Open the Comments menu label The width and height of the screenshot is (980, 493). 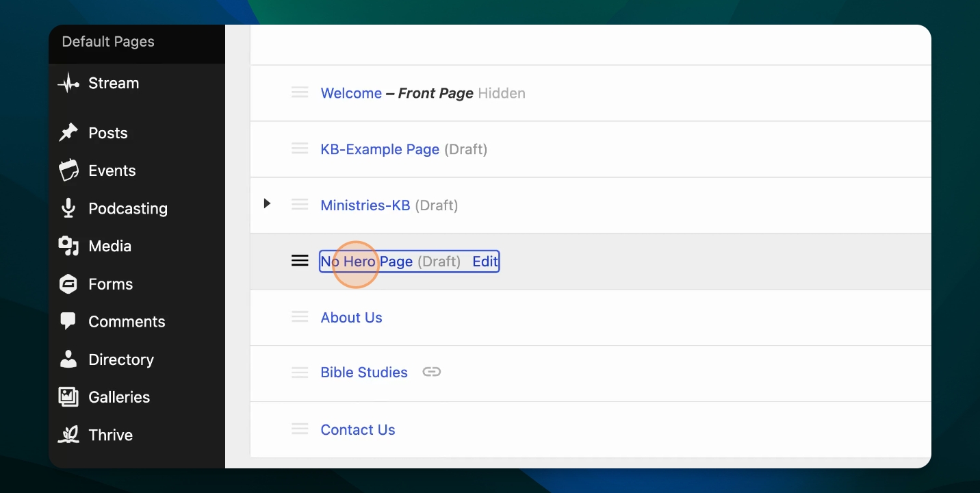tap(127, 322)
